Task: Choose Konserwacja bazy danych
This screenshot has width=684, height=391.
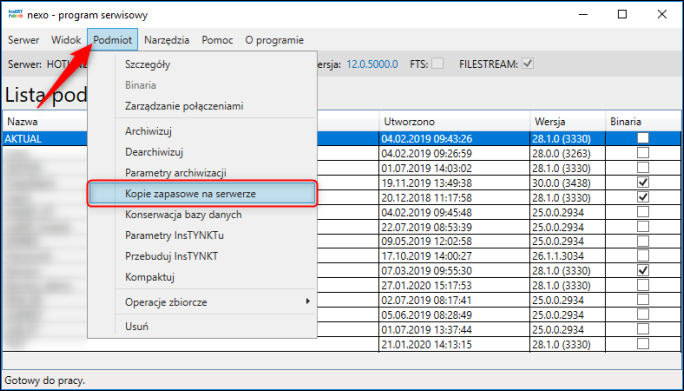Action: (x=202, y=214)
